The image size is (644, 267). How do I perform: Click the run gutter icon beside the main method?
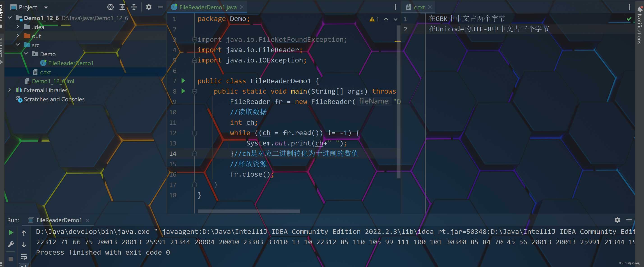[184, 91]
